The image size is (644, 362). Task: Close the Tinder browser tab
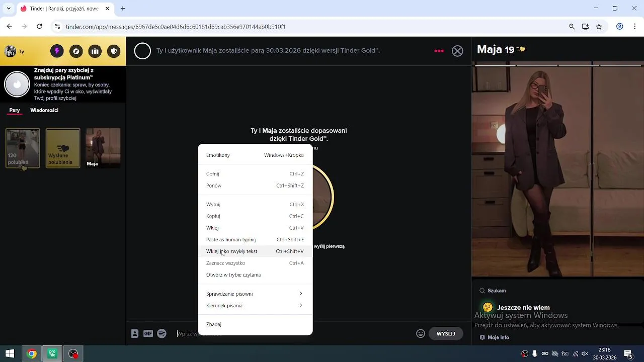(x=107, y=9)
